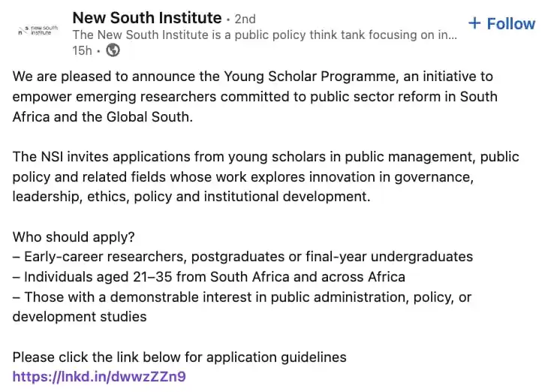Click the 2nd connection degree label
Image resolution: width=542 pixels, height=392 pixels.
coord(245,19)
